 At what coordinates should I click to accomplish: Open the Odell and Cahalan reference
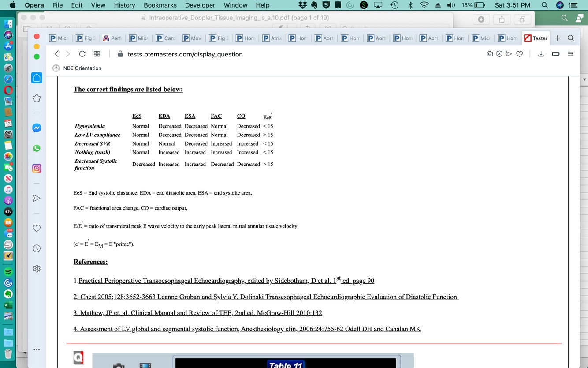(x=247, y=329)
